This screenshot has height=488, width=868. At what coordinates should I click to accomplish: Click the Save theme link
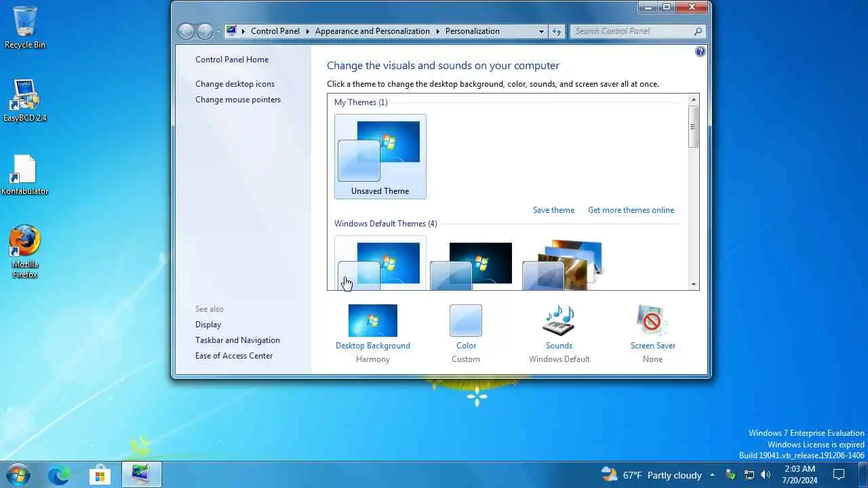click(553, 210)
